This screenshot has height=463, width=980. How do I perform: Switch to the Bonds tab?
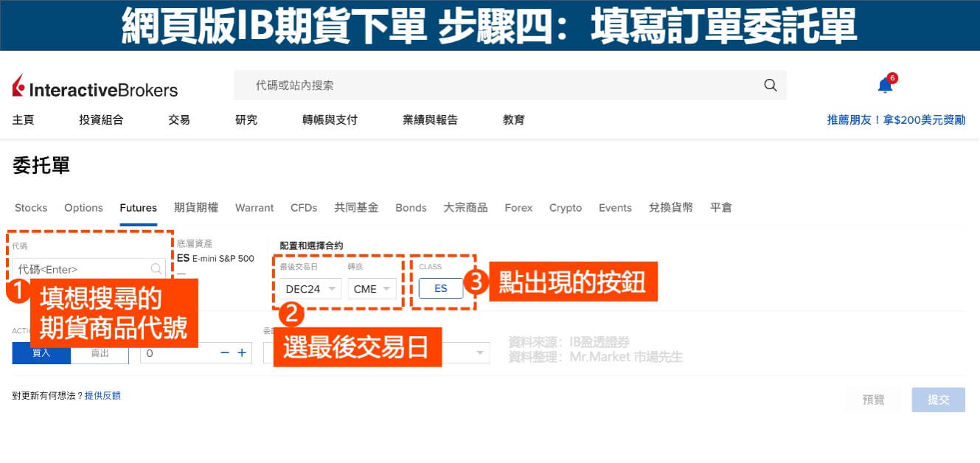(x=411, y=208)
